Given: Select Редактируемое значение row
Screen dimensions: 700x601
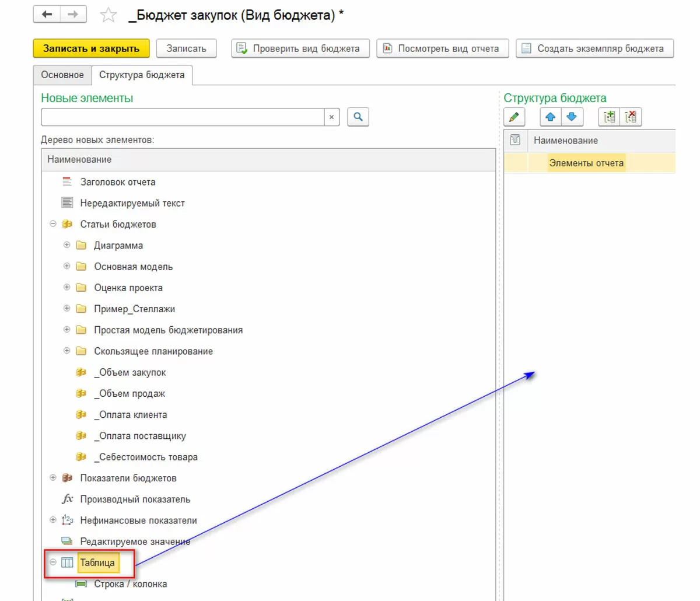Looking at the screenshot, I should 268,541.
